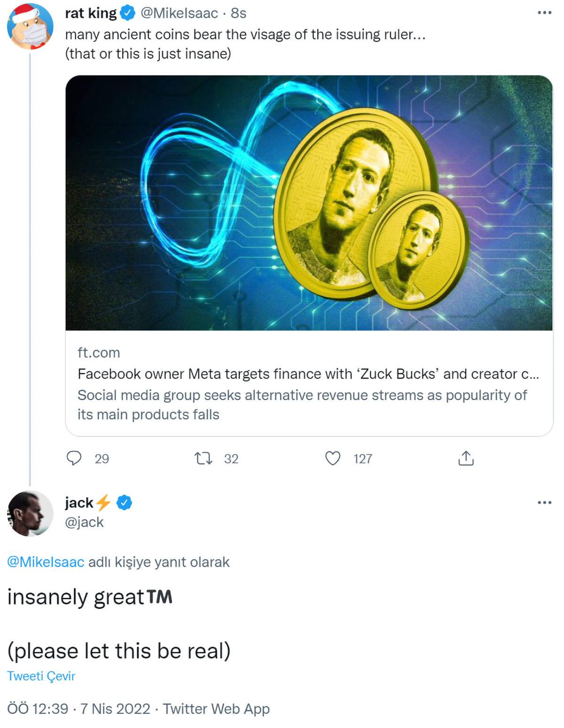Click the @MikeIsaac handle in tweet header

click(179, 13)
